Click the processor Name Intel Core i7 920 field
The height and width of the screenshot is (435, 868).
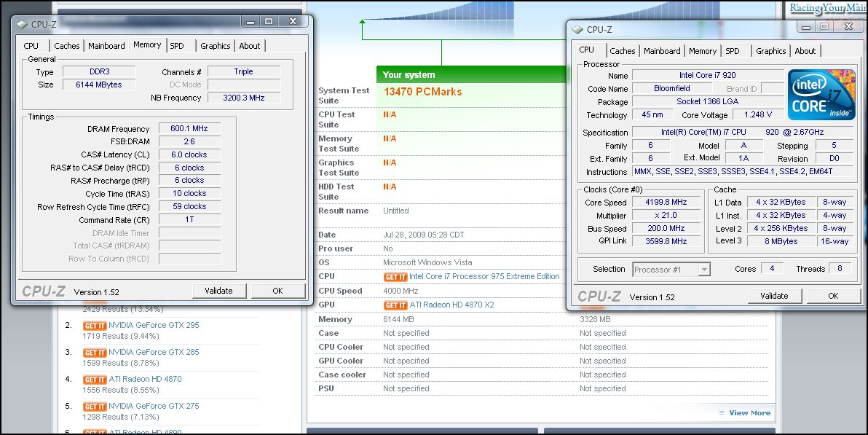708,75
